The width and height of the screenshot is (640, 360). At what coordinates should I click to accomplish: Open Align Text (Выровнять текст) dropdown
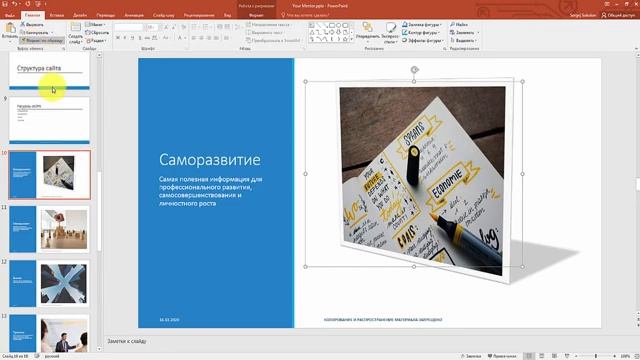coord(265,32)
